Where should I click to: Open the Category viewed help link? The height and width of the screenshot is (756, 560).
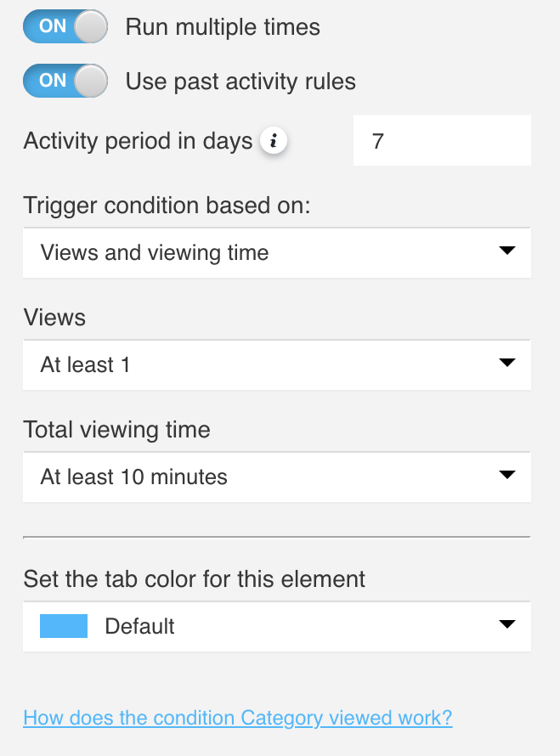click(238, 718)
